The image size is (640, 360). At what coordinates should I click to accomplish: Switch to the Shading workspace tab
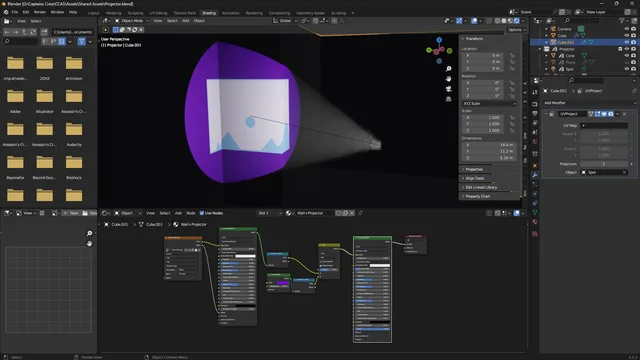tap(209, 13)
